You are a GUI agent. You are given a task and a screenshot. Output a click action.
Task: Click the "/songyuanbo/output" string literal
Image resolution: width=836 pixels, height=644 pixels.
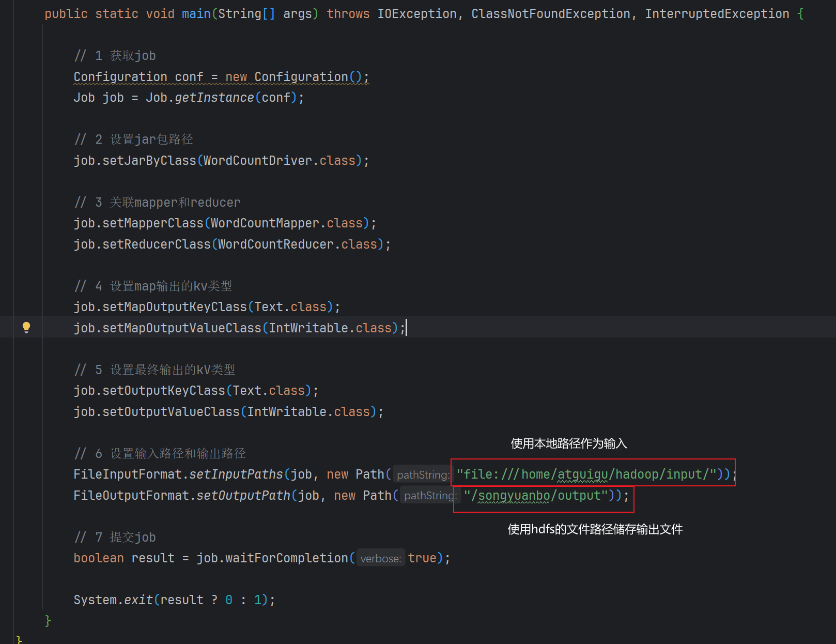(x=536, y=496)
